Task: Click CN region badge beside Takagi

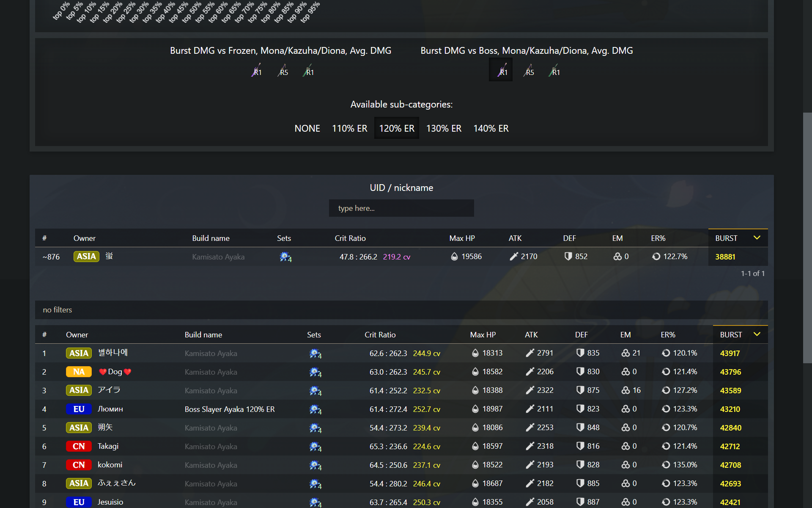Action: coord(79,446)
